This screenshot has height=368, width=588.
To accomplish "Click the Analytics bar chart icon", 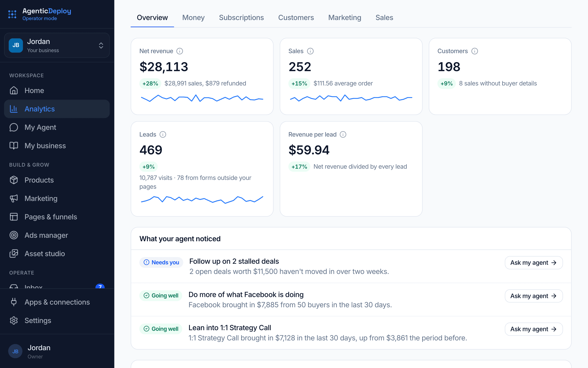I will 14,109.
